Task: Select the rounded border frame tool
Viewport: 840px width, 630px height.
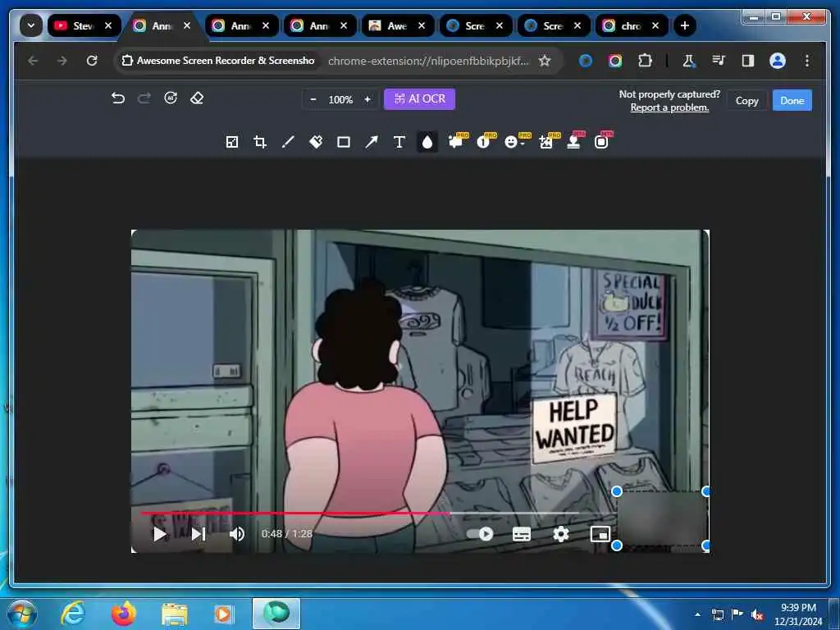Action: (602, 141)
